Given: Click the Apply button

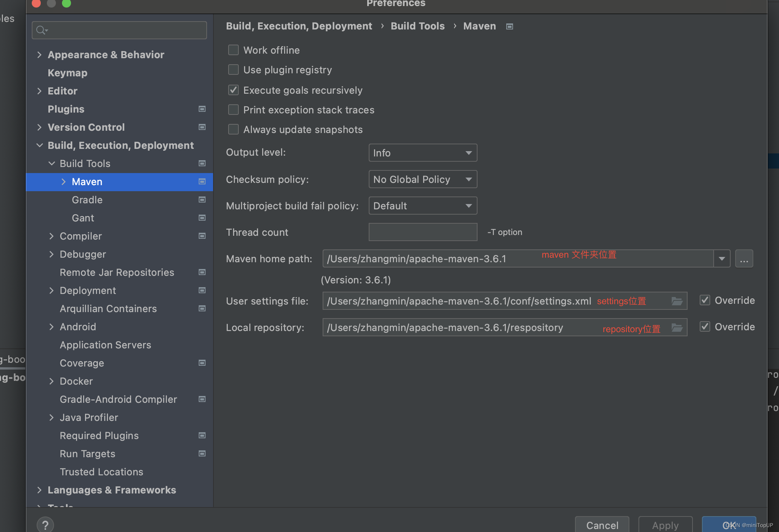Looking at the screenshot, I should (665, 525).
